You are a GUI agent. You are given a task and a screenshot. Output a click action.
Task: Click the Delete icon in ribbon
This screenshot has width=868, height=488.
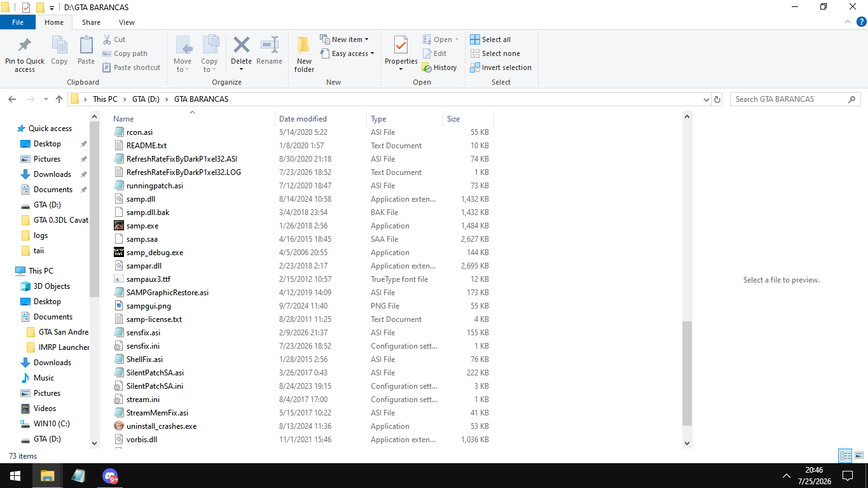(x=241, y=46)
